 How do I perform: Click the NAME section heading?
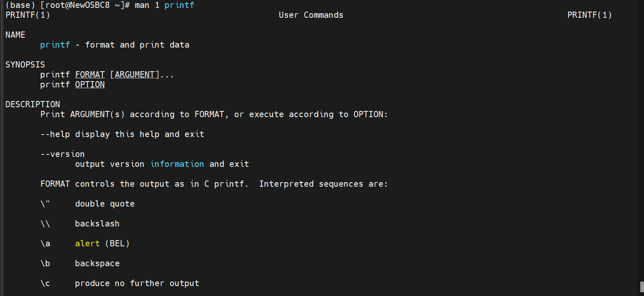coord(15,35)
